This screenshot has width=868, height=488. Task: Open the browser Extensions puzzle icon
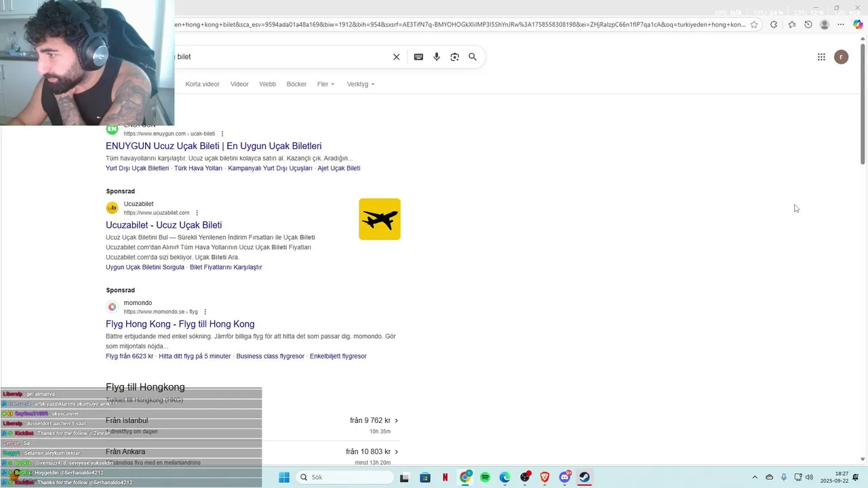point(774,24)
